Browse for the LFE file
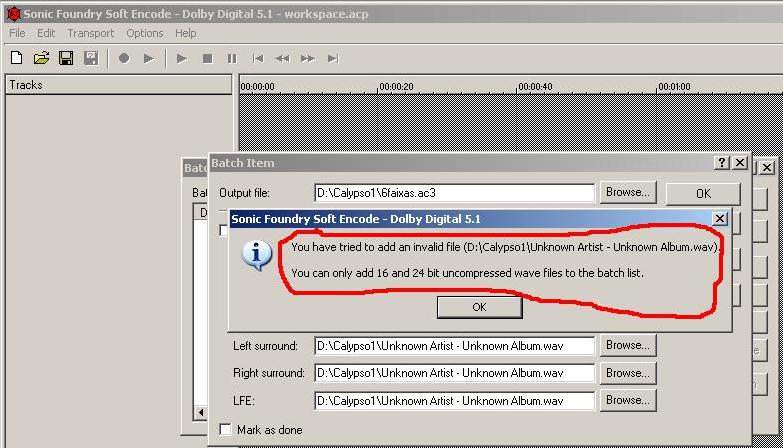Image resolution: width=783 pixels, height=448 pixels. coord(628,401)
